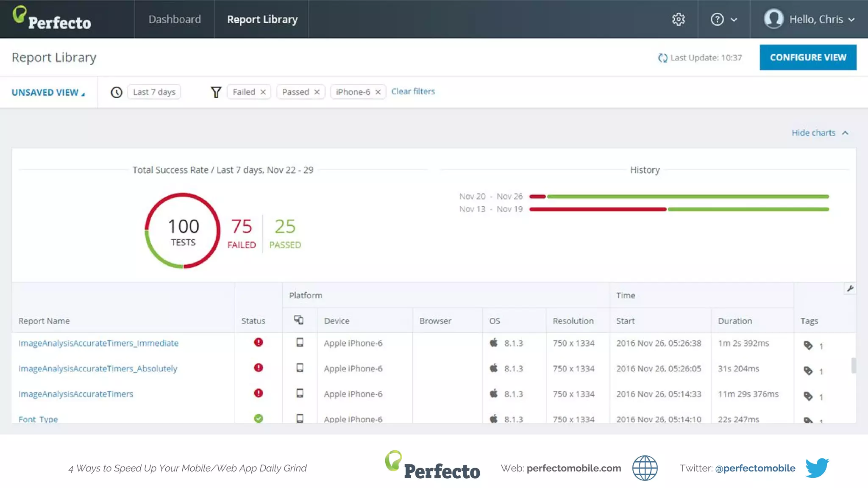Click the tag icon for ImageAnalysisAccurateTimers_Immediate

pos(808,345)
